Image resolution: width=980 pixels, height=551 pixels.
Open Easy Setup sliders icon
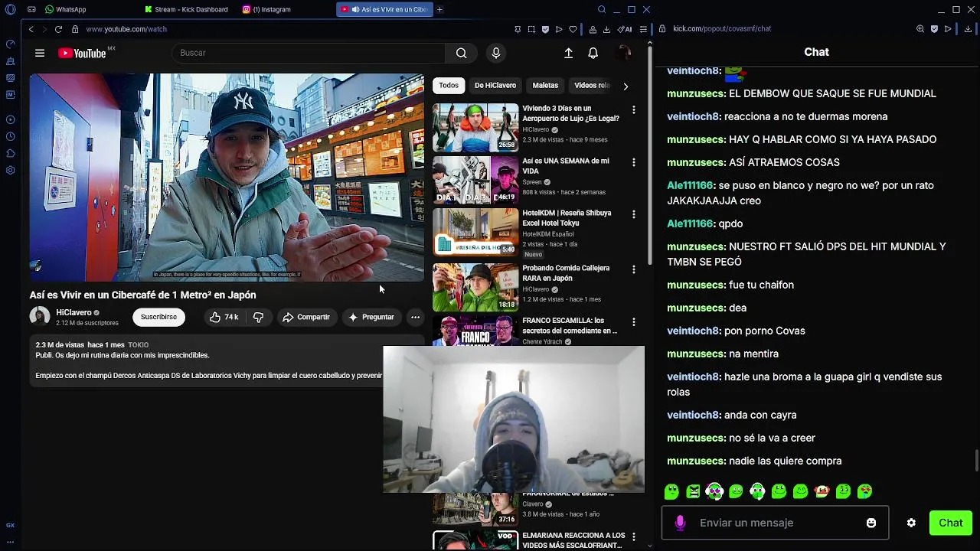click(643, 29)
